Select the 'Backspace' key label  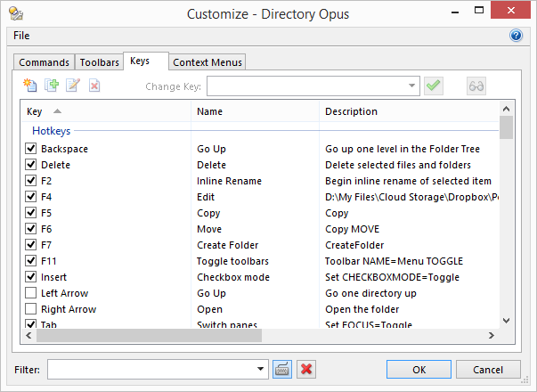click(64, 149)
